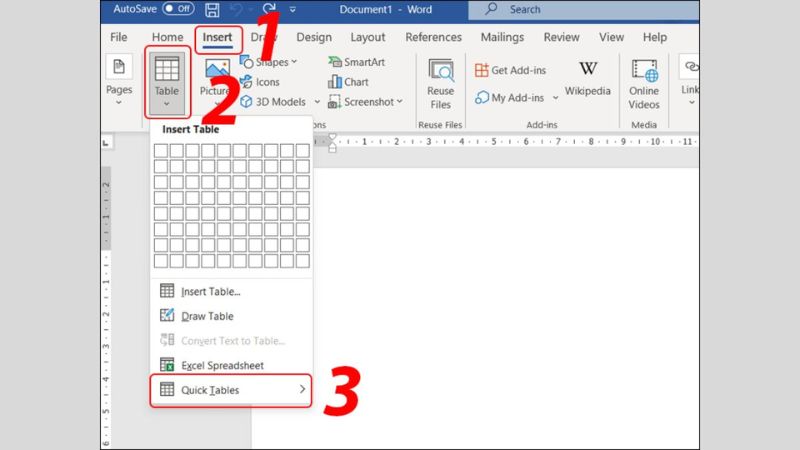This screenshot has width=800, height=450.
Task: Switch to the Home tab
Action: 167,37
